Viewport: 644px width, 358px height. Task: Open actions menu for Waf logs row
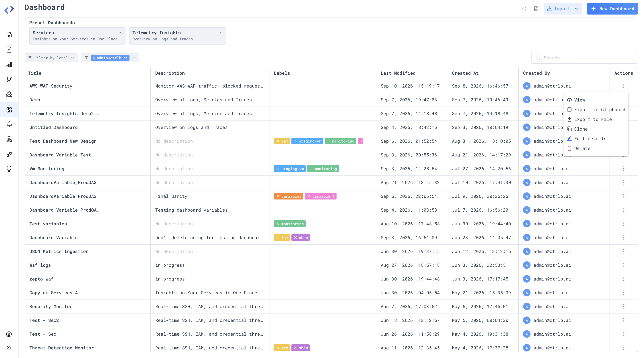coord(624,265)
